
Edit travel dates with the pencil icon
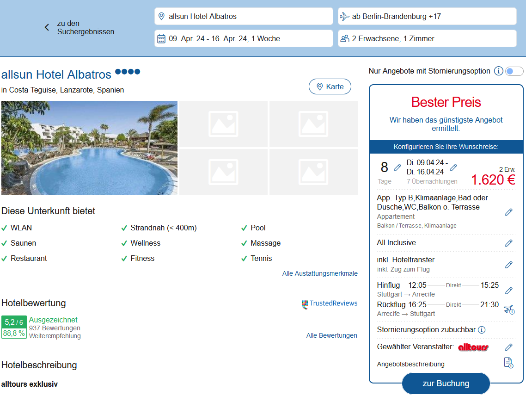(x=453, y=167)
